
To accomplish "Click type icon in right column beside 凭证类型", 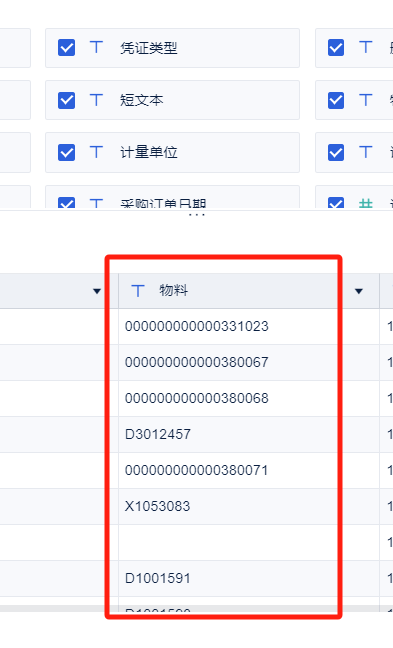I will [x=366, y=47].
